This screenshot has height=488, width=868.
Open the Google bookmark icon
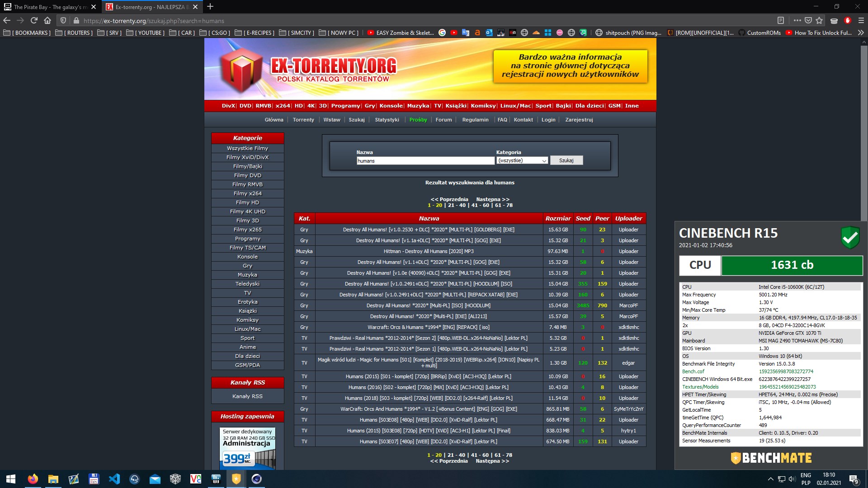442,33
